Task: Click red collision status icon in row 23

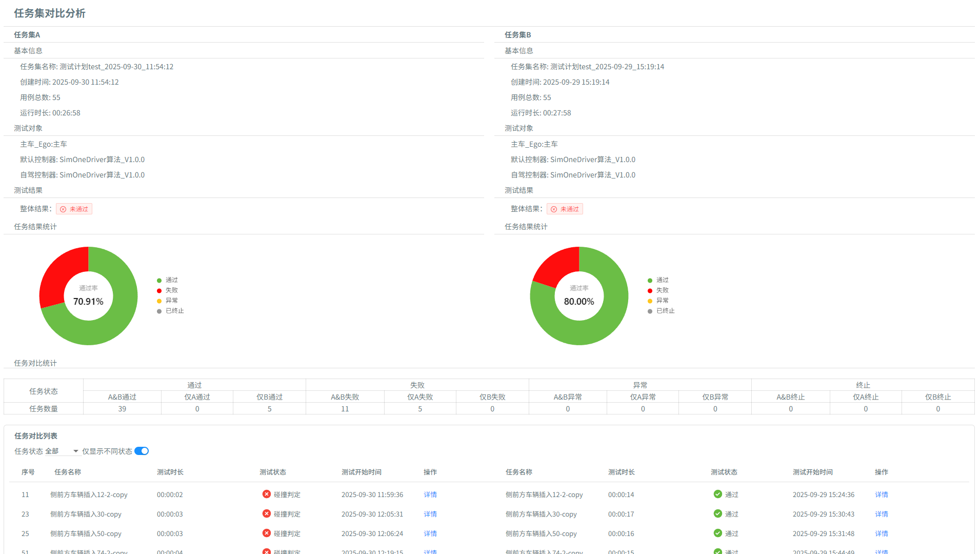Action: [x=266, y=513]
